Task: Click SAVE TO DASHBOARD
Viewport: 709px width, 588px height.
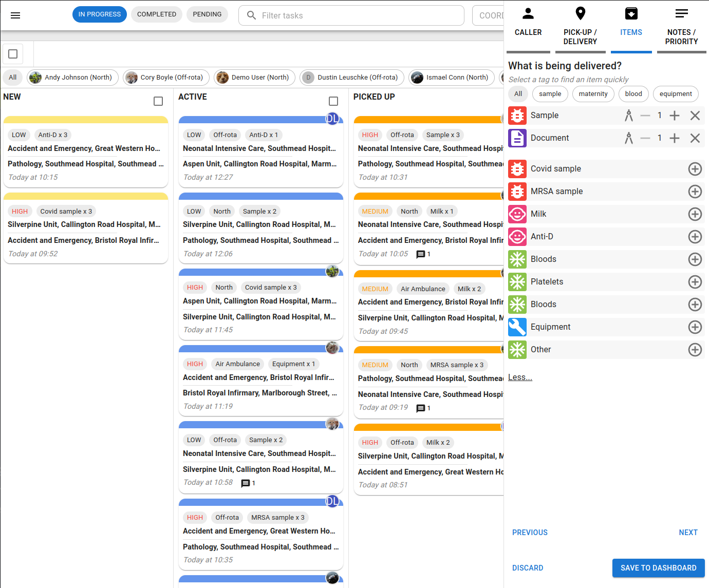Action: pos(658,568)
